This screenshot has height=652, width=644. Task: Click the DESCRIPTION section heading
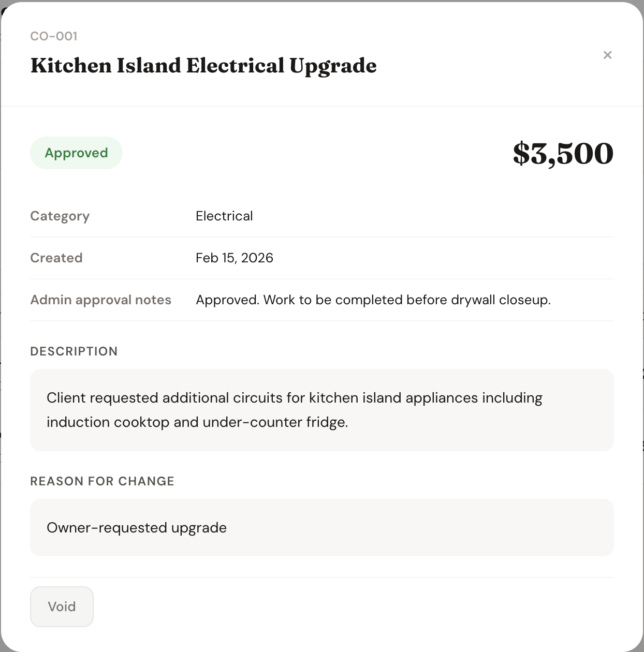point(74,351)
